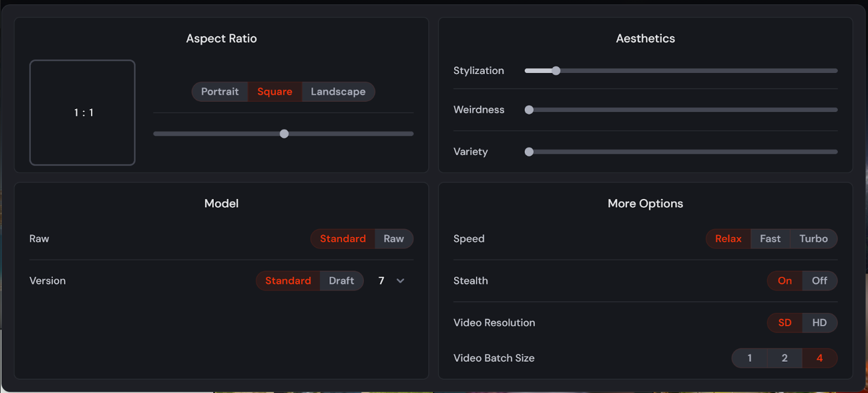Open the version number dropdown chevron
Viewport: 868px width, 393px height.
click(x=400, y=281)
